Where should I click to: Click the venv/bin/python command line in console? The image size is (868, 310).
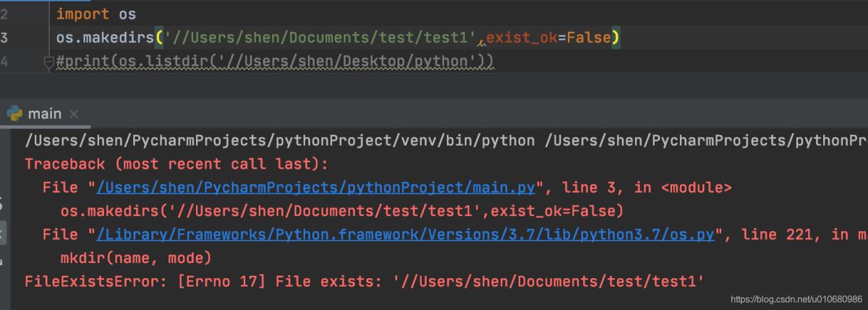point(279,141)
